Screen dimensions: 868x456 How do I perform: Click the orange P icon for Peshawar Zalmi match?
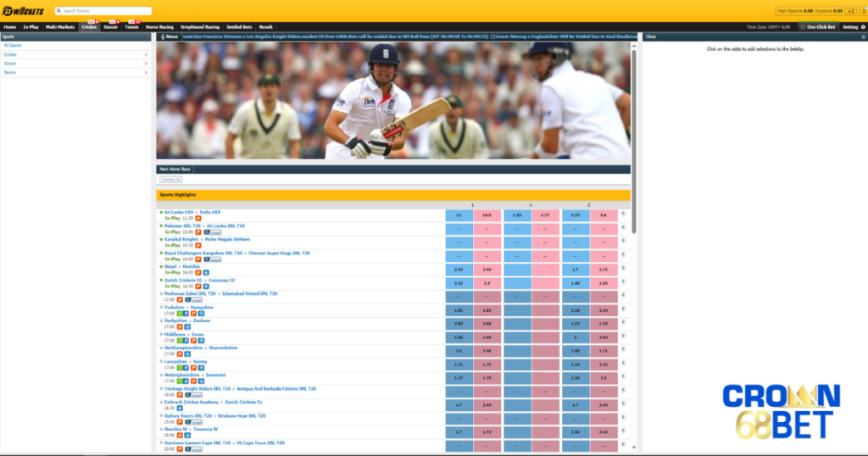point(180,300)
